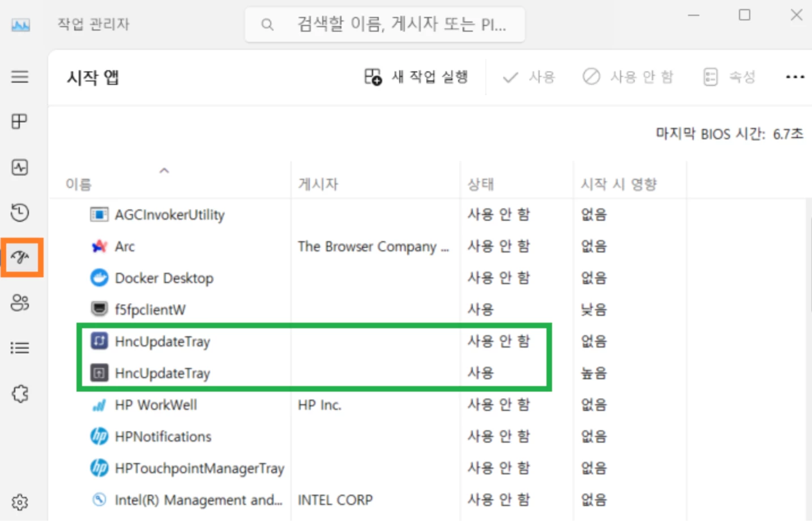Viewport: 812px width, 523px height.
Task: Open the App history page icon
Action: tap(20, 212)
